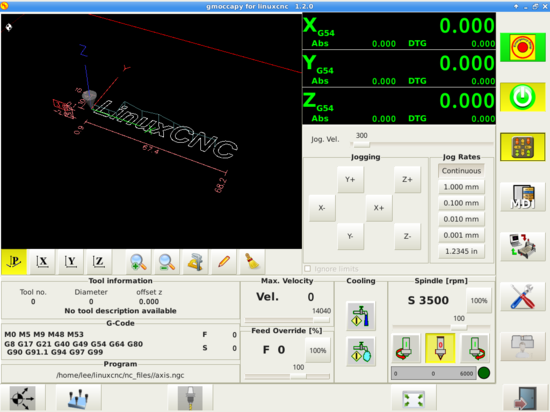
Task: Reset feed override to 100%
Action: (318, 350)
